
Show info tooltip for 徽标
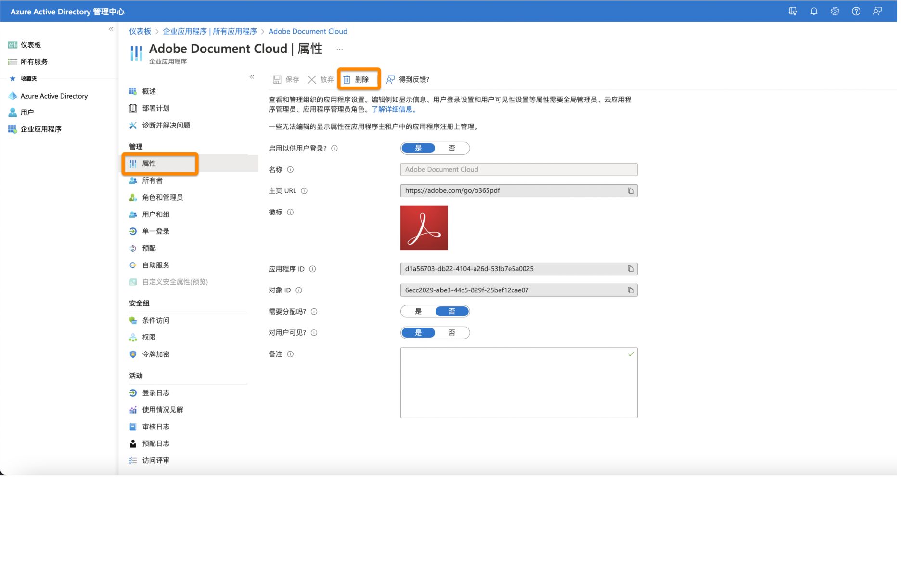(290, 212)
